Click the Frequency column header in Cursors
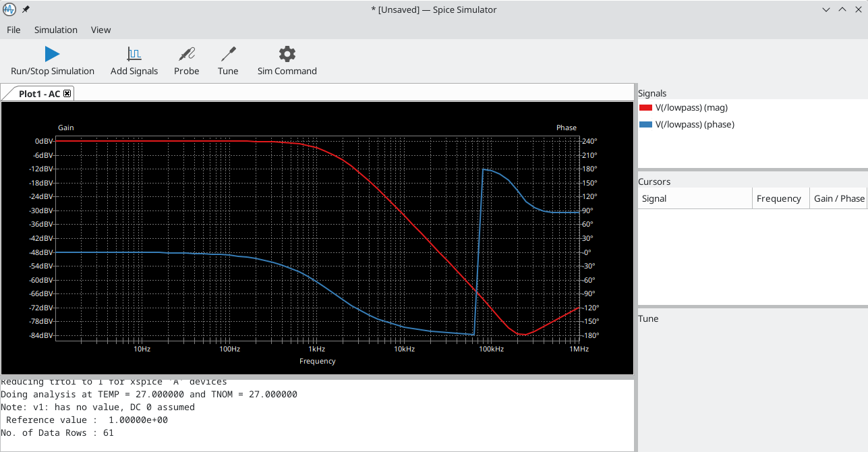The height and width of the screenshot is (452, 868). tap(780, 198)
